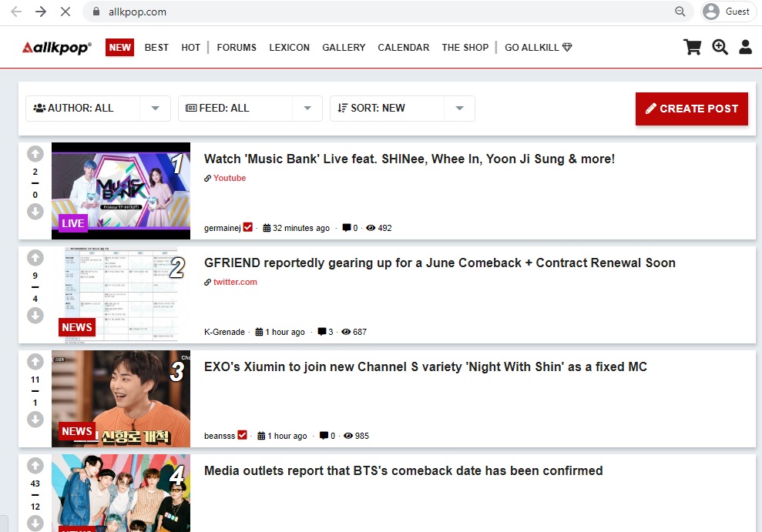762x532 pixels.
Task: Open the FEED: ALL dropdown
Action: (250, 109)
